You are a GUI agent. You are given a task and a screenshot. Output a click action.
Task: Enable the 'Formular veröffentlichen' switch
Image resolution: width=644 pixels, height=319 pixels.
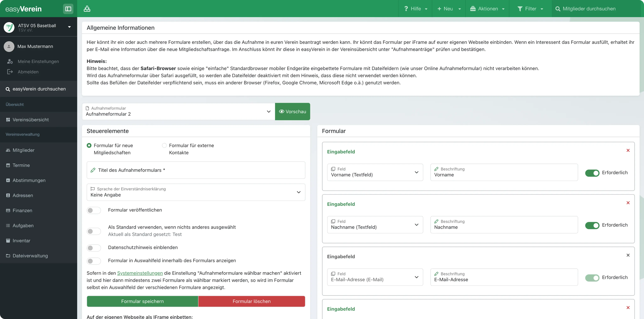94,210
